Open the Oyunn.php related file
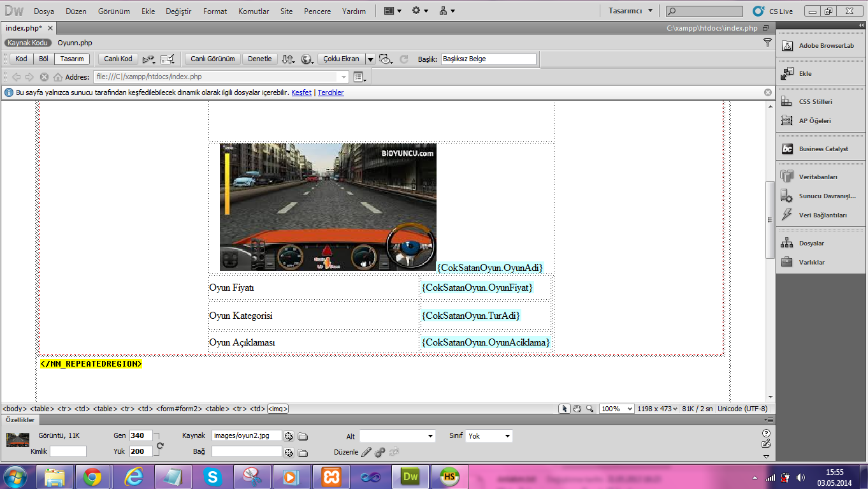The image size is (868, 489). [75, 43]
